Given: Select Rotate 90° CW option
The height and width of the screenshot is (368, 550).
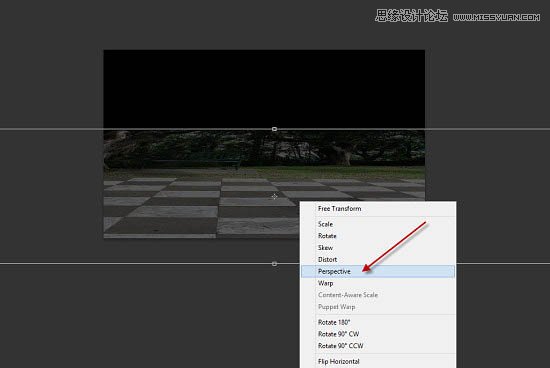Looking at the screenshot, I should 378,334.
